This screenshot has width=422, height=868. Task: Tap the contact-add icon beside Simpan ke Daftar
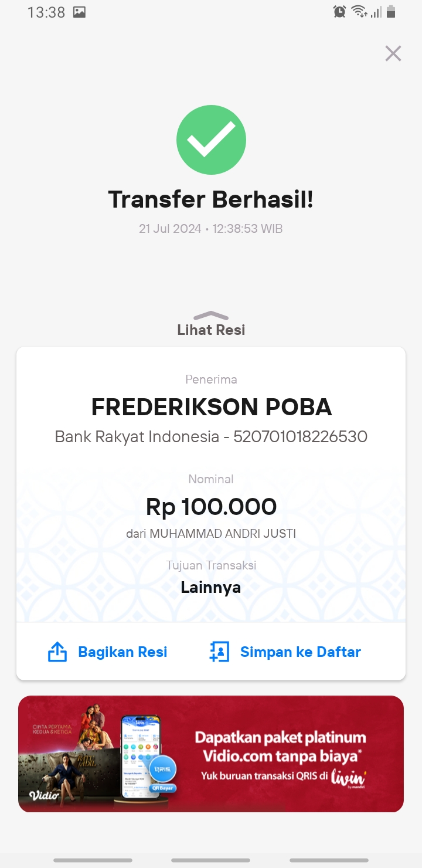[219, 652]
